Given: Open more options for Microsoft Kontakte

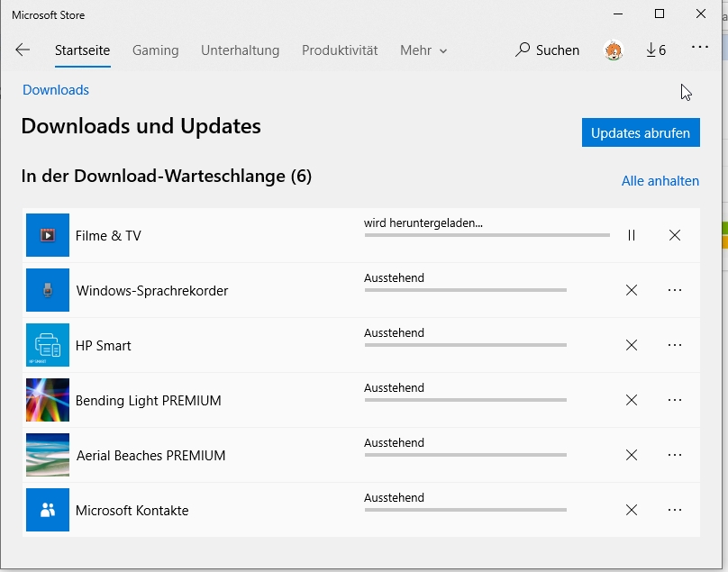Looking at the screenshot, I should [x=675, y=510].
